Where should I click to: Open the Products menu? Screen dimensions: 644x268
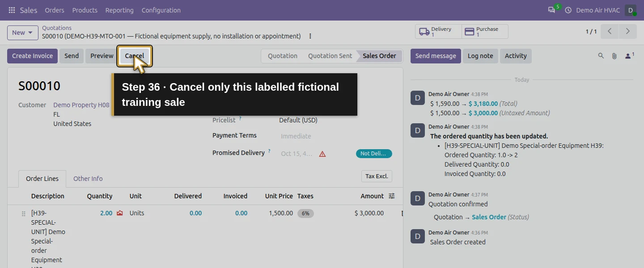coord(85,10)
